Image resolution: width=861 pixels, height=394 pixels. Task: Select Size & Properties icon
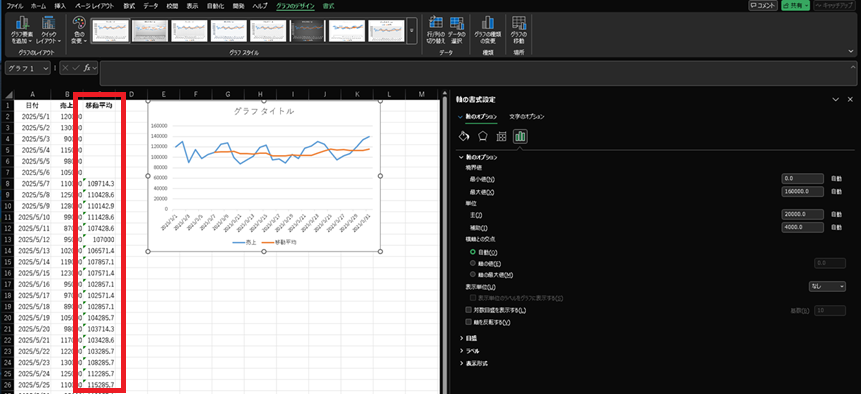tap(501, 136)
